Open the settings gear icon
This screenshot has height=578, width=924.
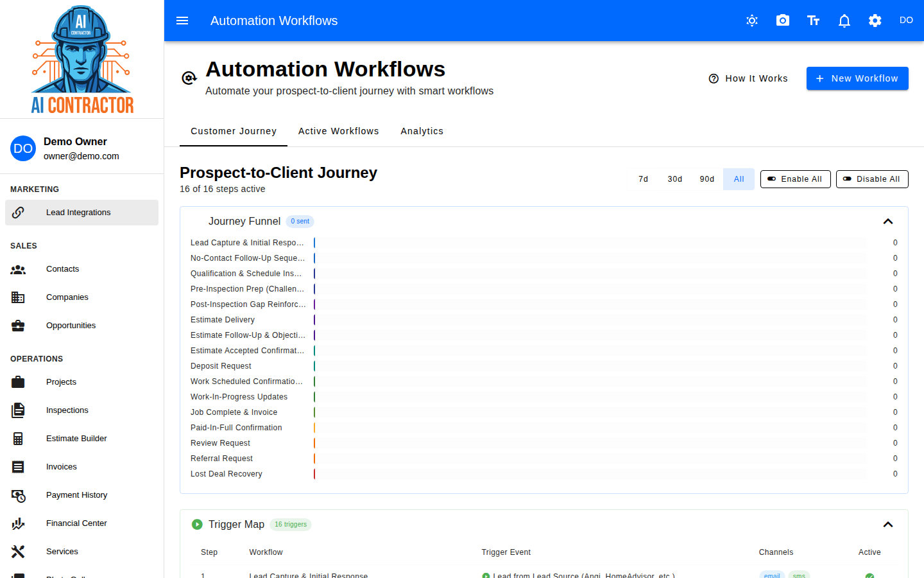coord(875,21)
